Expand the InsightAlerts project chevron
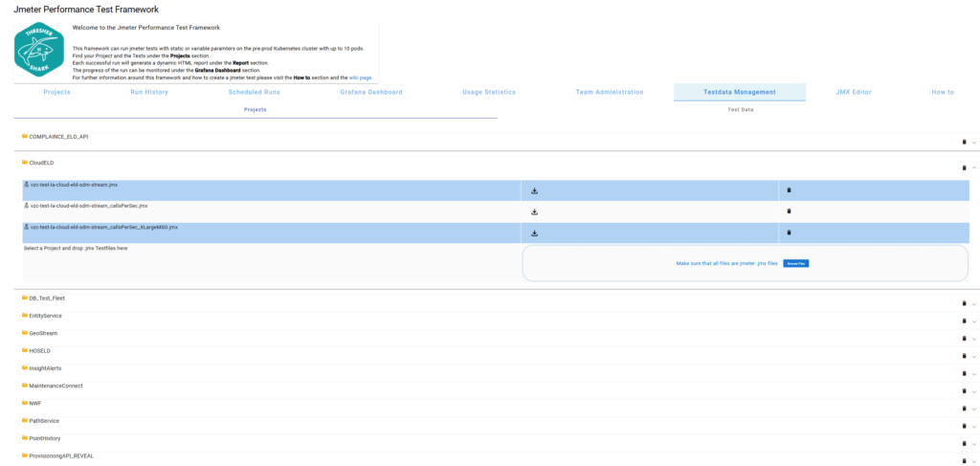Screen dimensions: 980x466 pyautogui.click(x=973, y=374)
